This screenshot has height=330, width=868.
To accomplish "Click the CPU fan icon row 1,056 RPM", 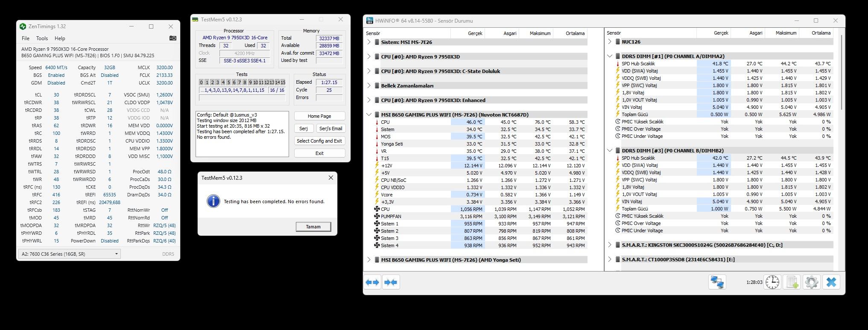I will coord(377,209).
